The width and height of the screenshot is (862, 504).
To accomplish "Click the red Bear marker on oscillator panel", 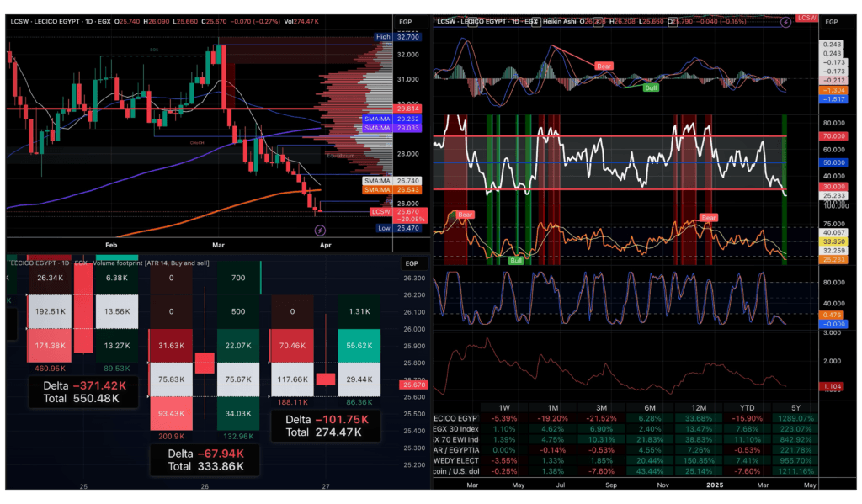I will [605, 65].
